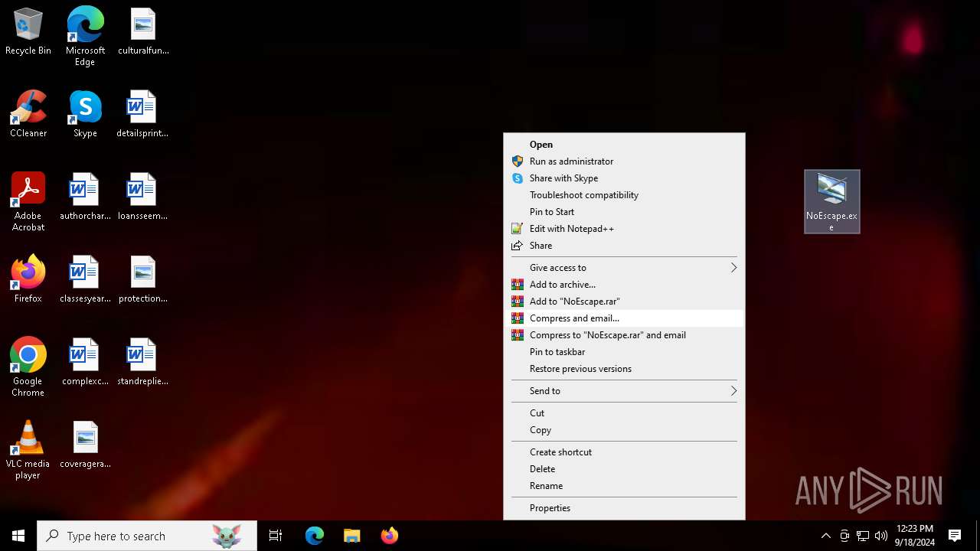Choose Troubleshoot compatibility
Screen dimensions: 980x551
[x=624, y=195]
